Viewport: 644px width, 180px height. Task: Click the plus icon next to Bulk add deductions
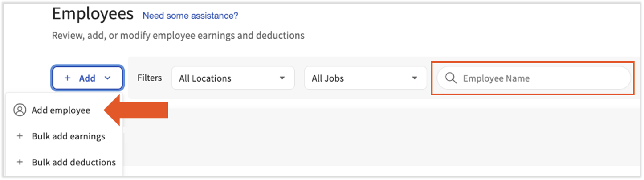tap(20, 162)
